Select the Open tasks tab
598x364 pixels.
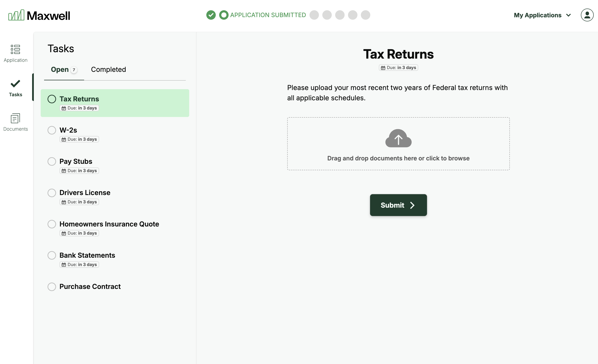[60, 70]
